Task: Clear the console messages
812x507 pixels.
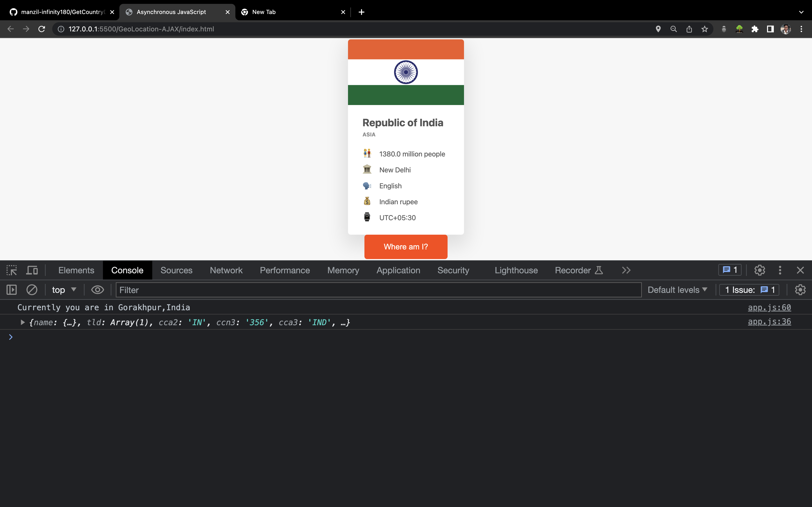Action: 32,290
